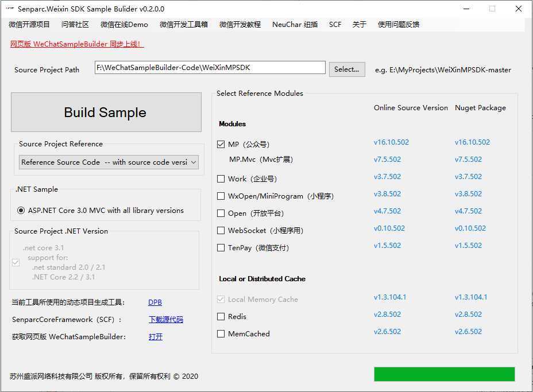Open Redis Nuget package v2.8.502
This screenshot has width=533, height=392.
tap(468, 314)
